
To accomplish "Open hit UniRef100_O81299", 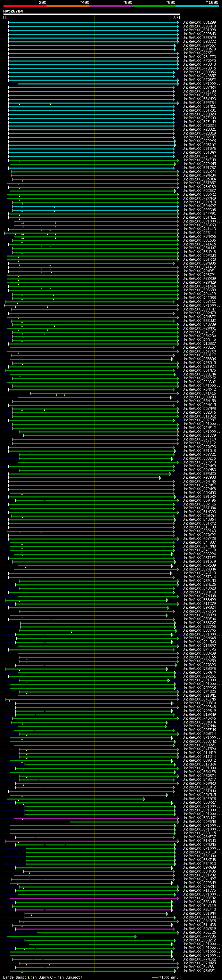I will 199,23.
